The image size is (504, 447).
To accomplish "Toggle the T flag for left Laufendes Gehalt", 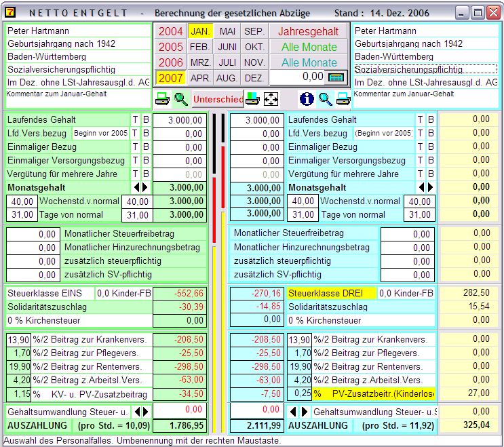I will 136,120.
